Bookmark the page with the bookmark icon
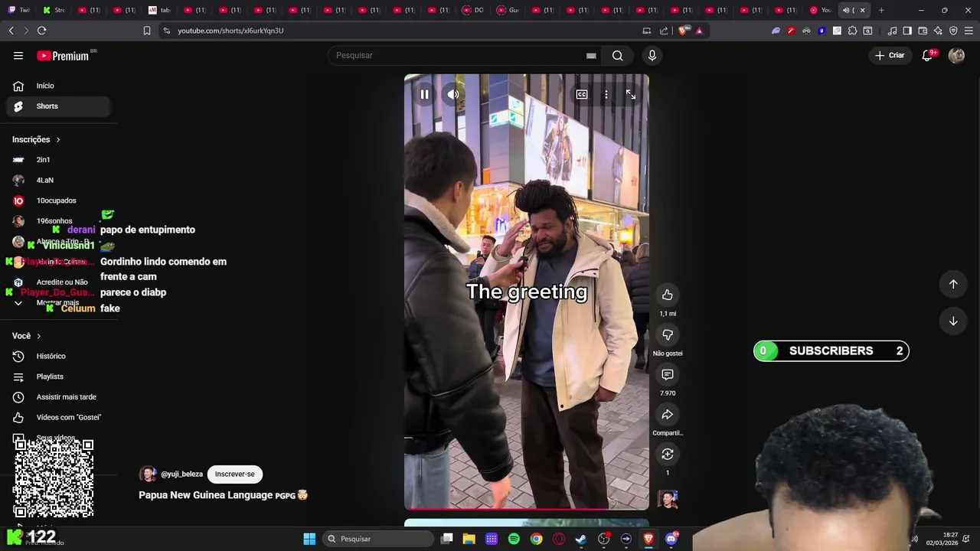Screen dimensions: 980x551 click(x=146, y=31)
